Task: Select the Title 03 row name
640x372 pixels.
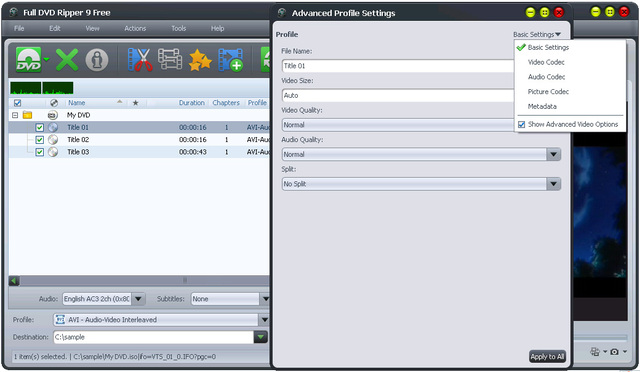Action: pos(78,152)
